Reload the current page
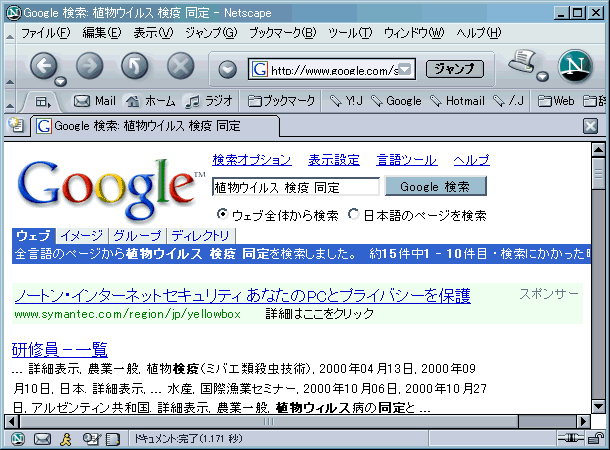Viewport: 610px width, 450px height. pos(134,67)
